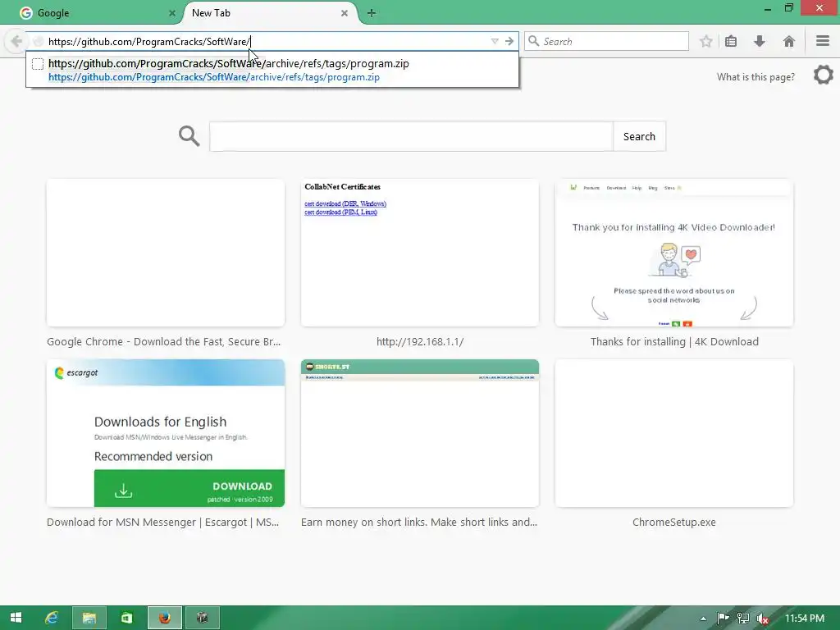This screenshot has height=630, width=840.
Task: Open the URL history dropdown arrow
Action: click(x=495, y=41)
